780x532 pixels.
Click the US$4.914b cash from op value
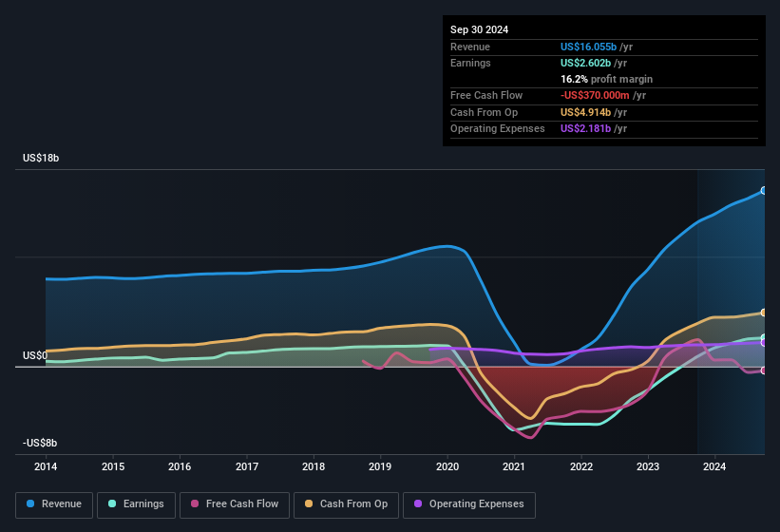tap(585, 112)
